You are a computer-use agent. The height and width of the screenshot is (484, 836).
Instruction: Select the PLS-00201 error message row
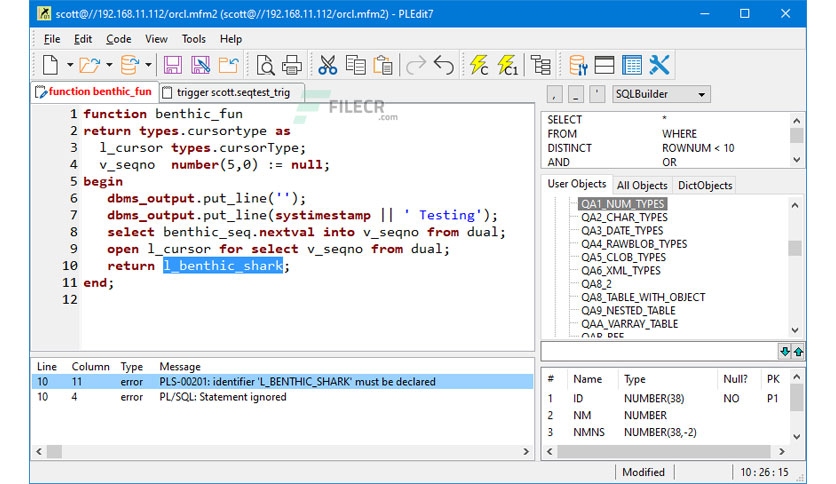click(283, 382)
